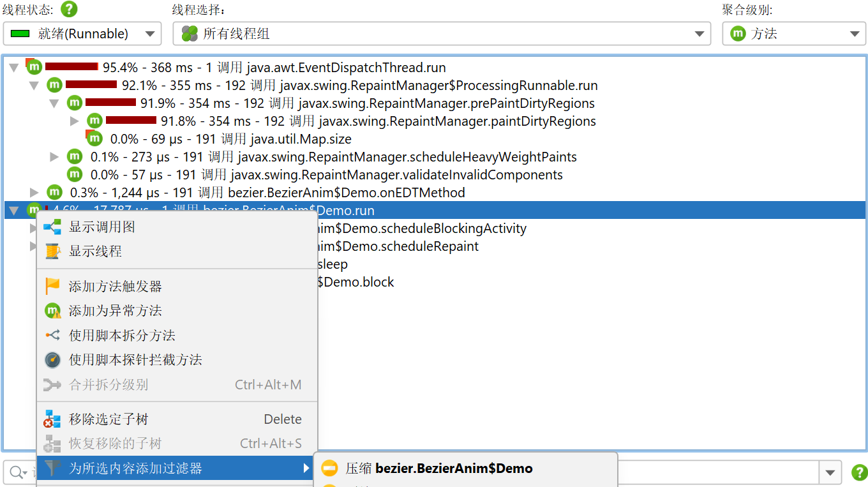Click the 移除选定子树 remove icon
Viewport: 868px width, 487px height.
pyautogui.click(x=52, y=419)
